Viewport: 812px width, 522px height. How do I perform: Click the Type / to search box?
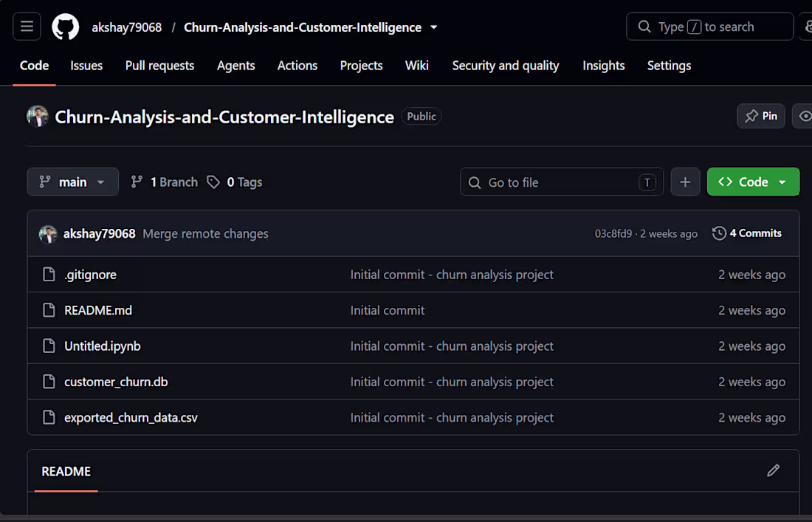[709, 27]
